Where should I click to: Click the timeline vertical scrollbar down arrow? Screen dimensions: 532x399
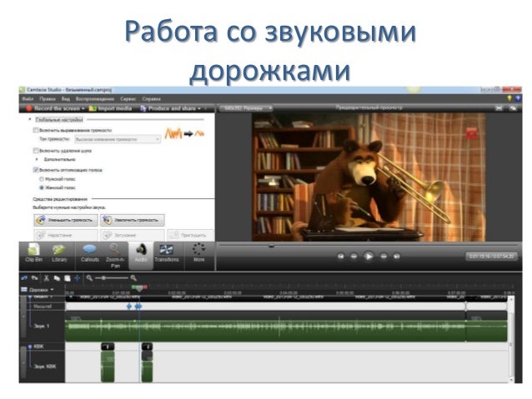coord(512,380)
